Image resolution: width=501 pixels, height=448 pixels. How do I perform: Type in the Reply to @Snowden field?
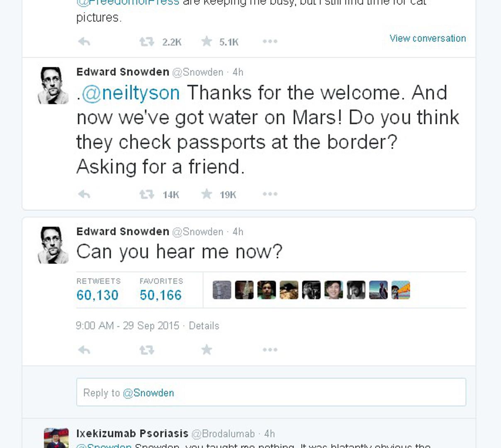271,392
